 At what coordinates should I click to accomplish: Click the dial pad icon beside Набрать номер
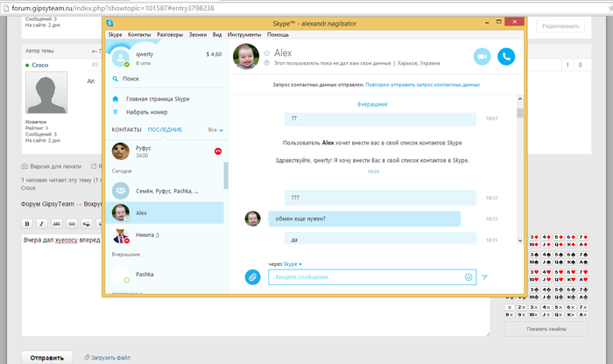[x=116, y=112]
